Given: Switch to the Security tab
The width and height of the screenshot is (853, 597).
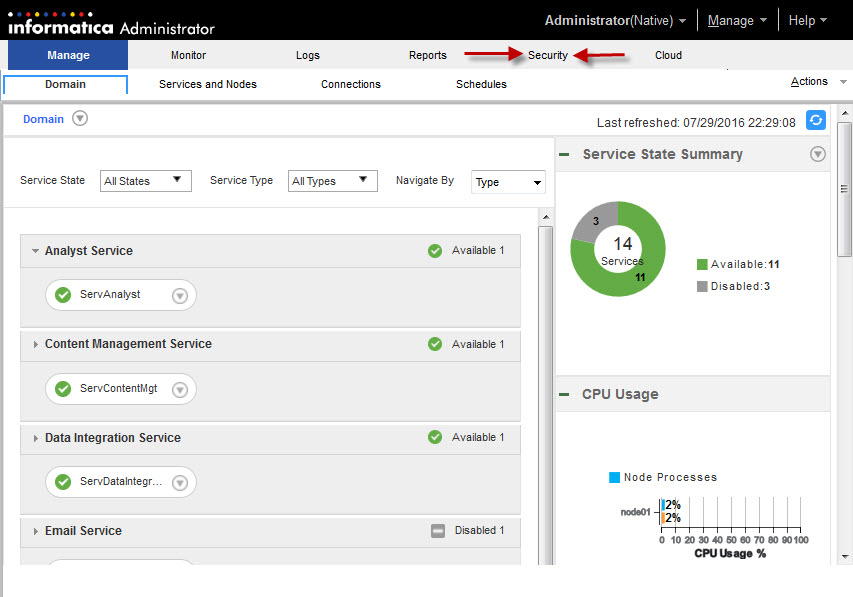Looking at the screenshot, I should (x=548, y=55).
